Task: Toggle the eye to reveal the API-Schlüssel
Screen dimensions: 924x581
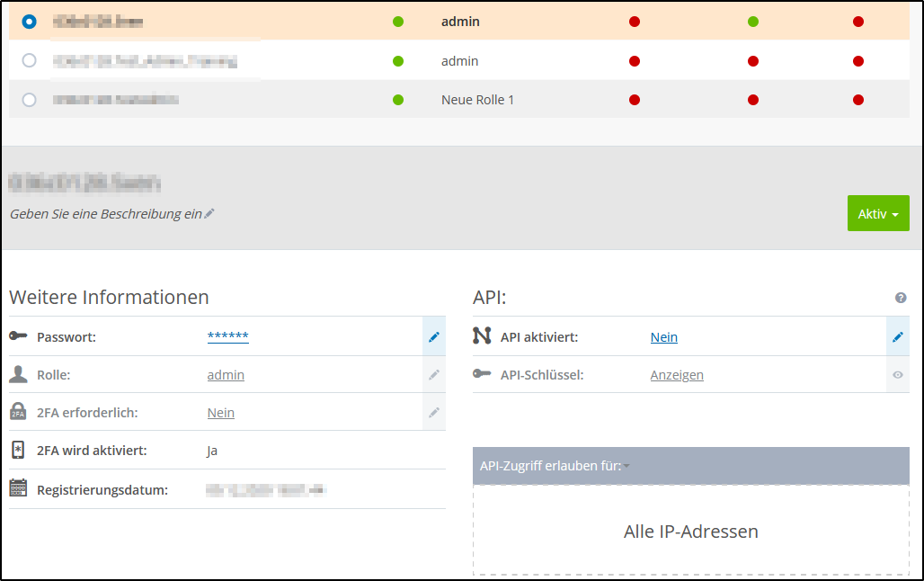Action: (x=897, y=375)
